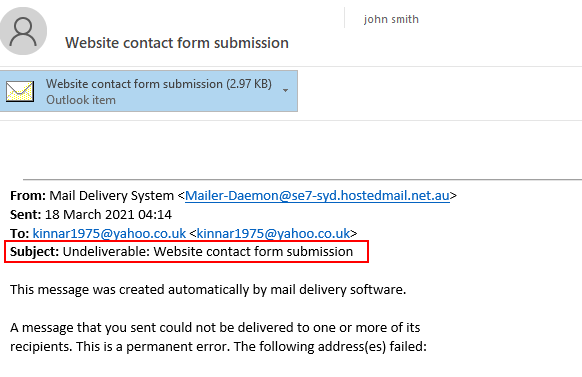The image size is (582, 377).
Task: Click the horizontal divider above message header
Action: tap(303, 179)
